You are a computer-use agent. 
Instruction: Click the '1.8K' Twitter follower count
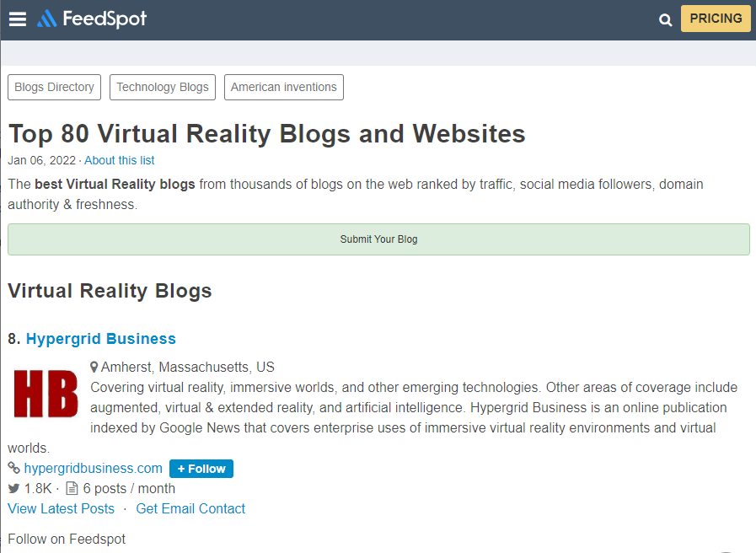click(38, 488)
